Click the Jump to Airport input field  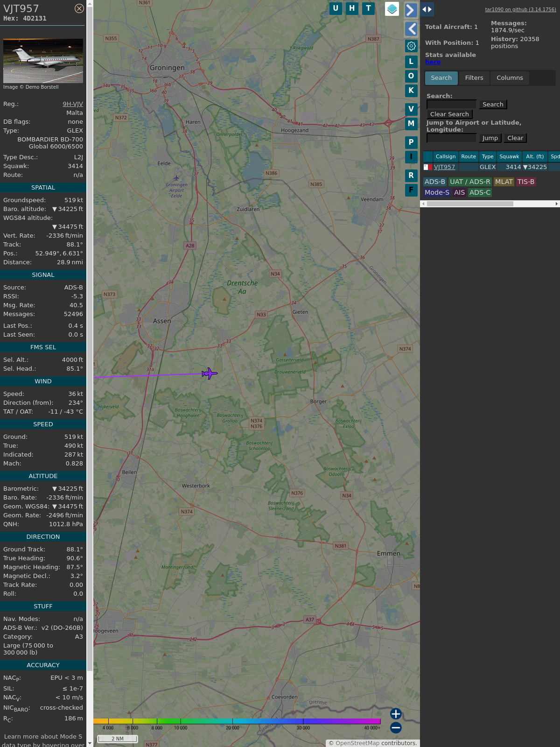coord(451,138)
